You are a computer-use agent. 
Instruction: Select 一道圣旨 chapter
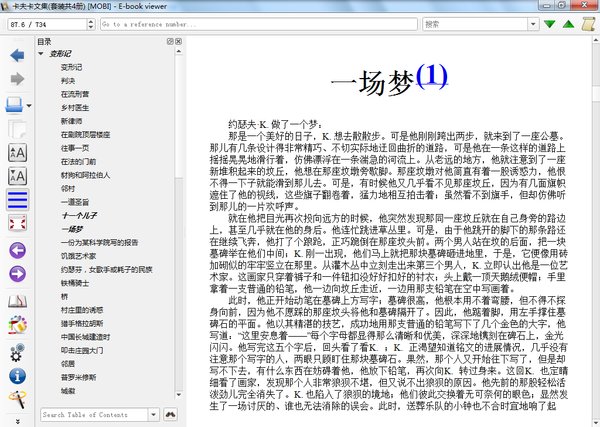point(75,202)
